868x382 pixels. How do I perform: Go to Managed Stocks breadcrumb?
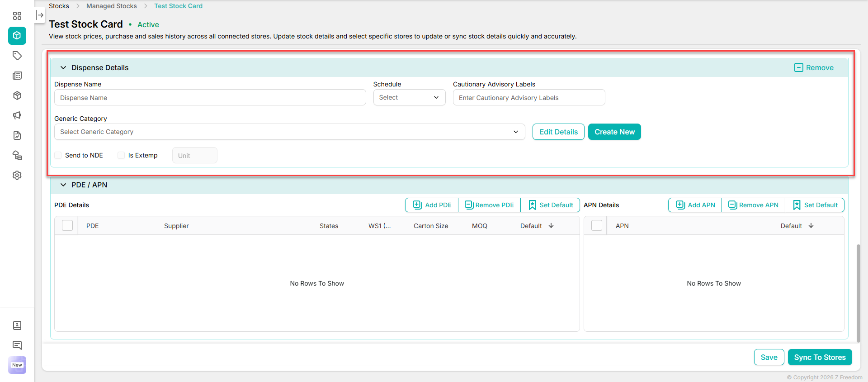(112, 6)
